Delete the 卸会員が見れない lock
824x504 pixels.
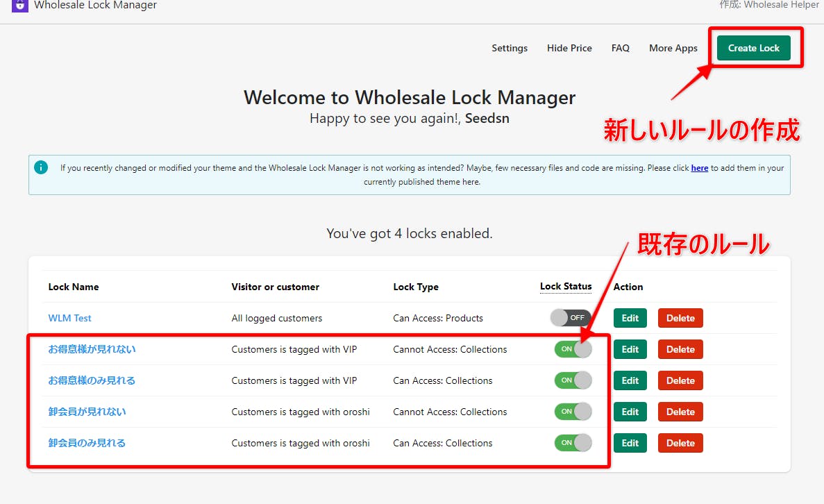(680, 412)
